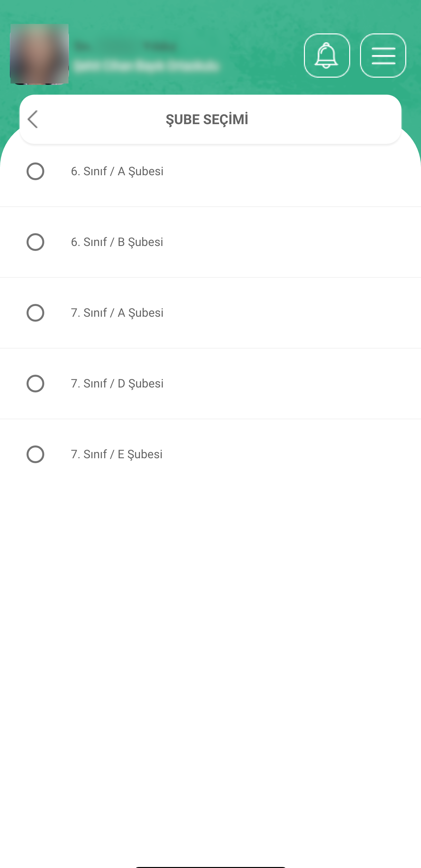Go back using the left arrow

tap(33, 119)
